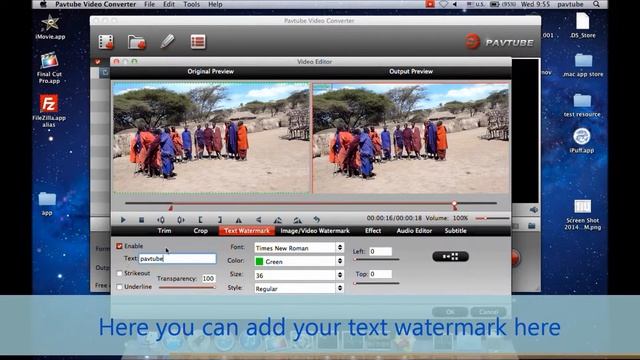
Task: Uncheck the Enable watermark checkbox
Action: [x=119, y=246]
